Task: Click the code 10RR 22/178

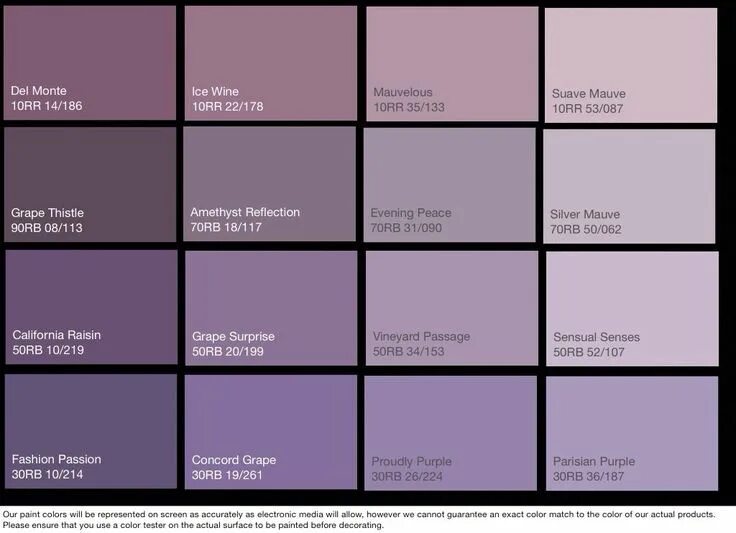Action: click(228, 107)
